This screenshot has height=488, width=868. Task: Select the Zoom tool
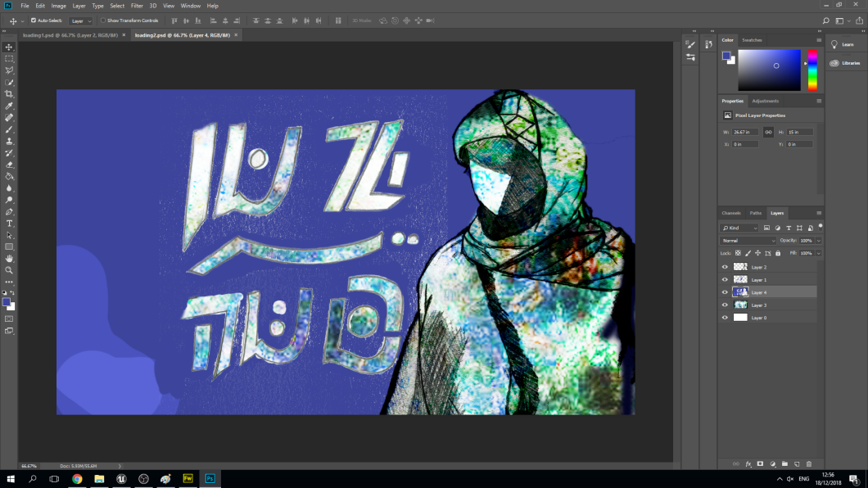point(10,269)
